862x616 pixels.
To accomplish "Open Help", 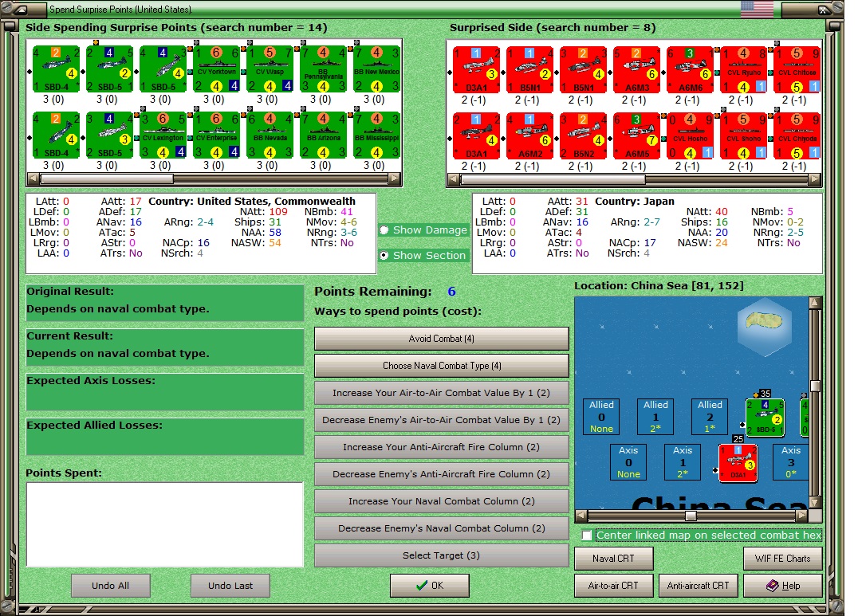I will [783, 586].
